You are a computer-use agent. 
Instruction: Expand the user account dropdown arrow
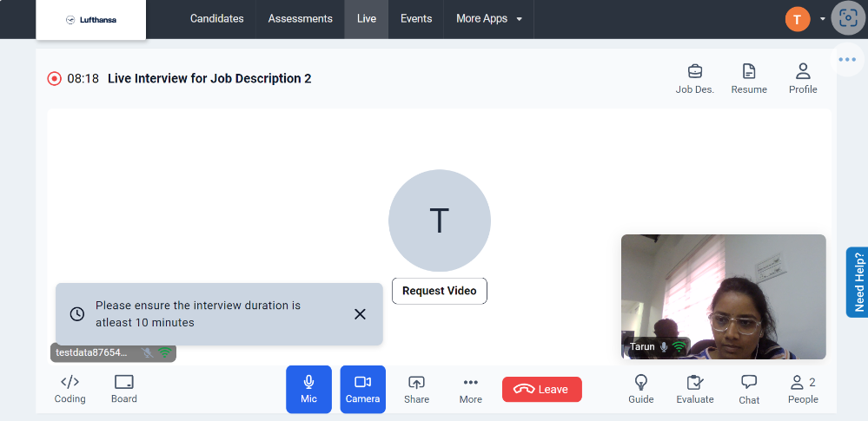(x=823, y=19)
